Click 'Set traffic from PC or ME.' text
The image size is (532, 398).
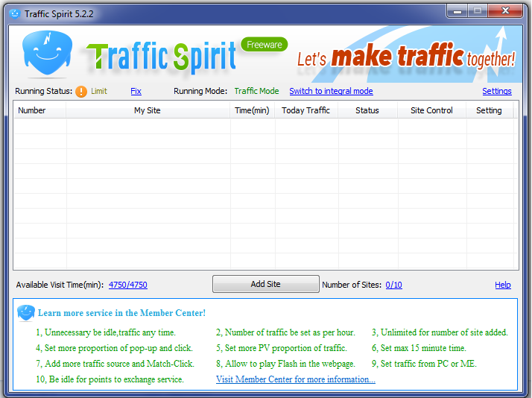(x=428, y=364)
